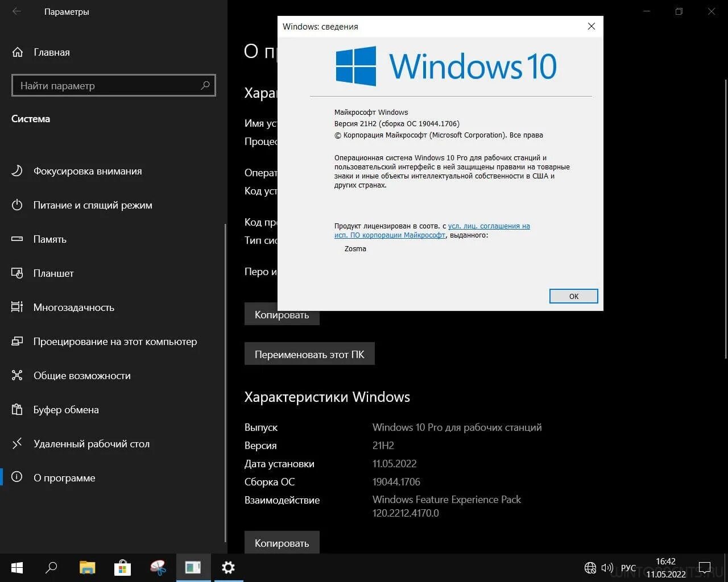Screen dimensions: 728x582
Task: Select the Многозадачность sidebar icon
Action: (16, 307)
